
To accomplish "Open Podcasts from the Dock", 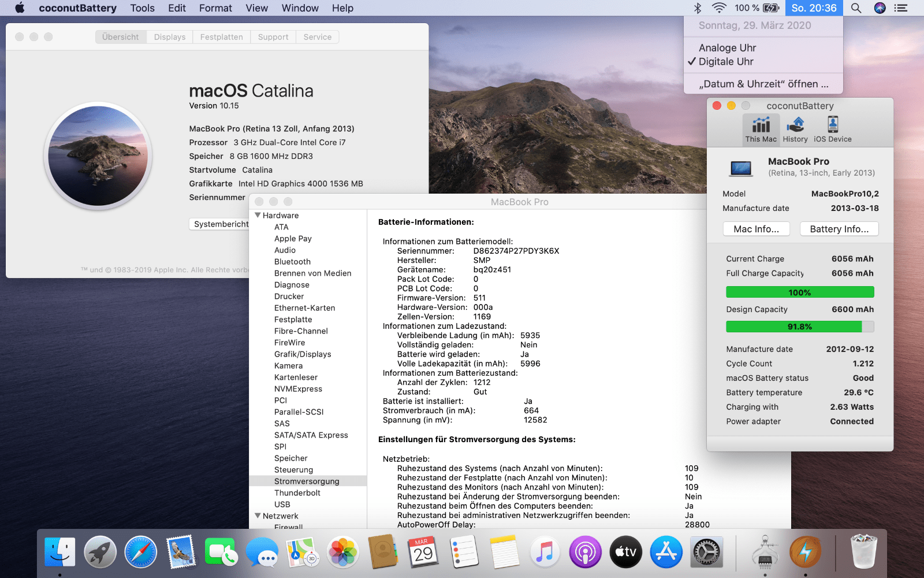I will (x=585, y=552).
